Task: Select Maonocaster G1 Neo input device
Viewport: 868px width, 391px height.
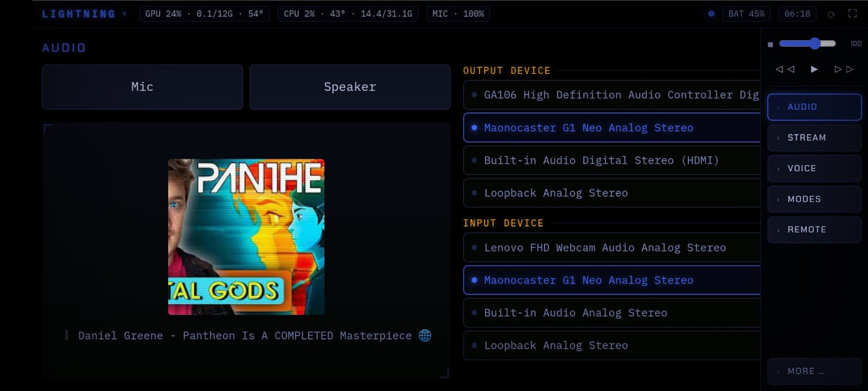Action: pos(612,280)
